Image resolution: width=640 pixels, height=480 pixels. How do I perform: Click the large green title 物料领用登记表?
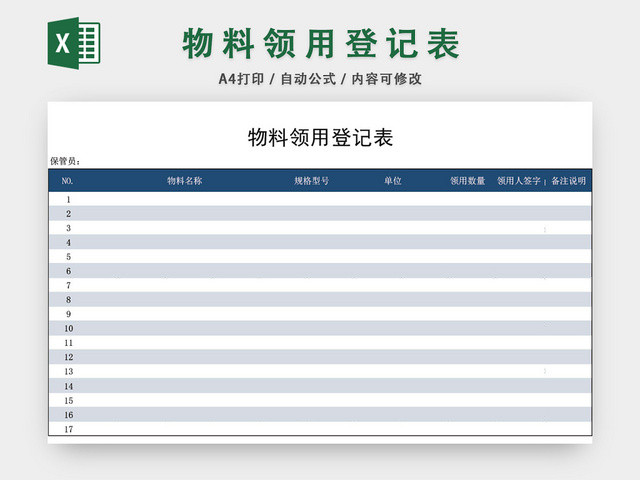(x=321, y=44)
